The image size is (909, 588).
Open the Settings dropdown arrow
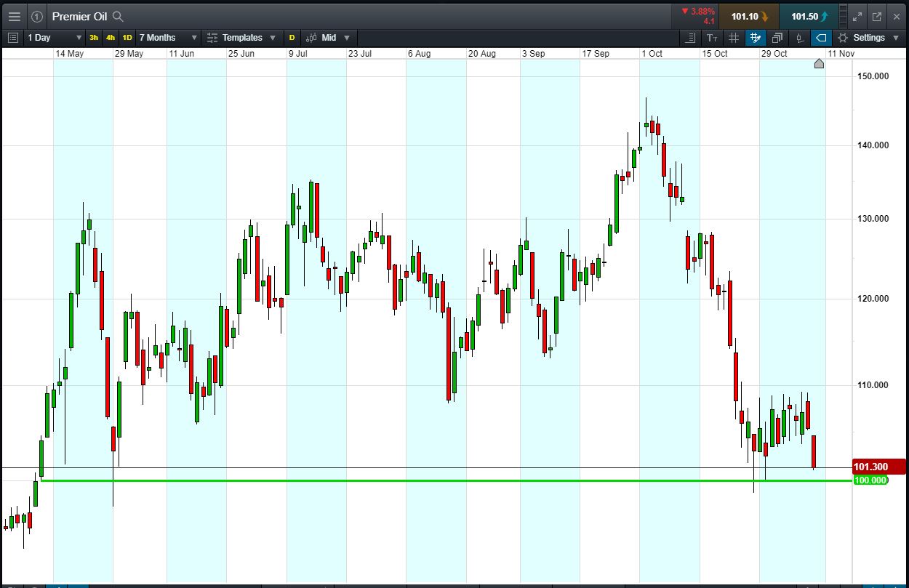pos(897,37)
